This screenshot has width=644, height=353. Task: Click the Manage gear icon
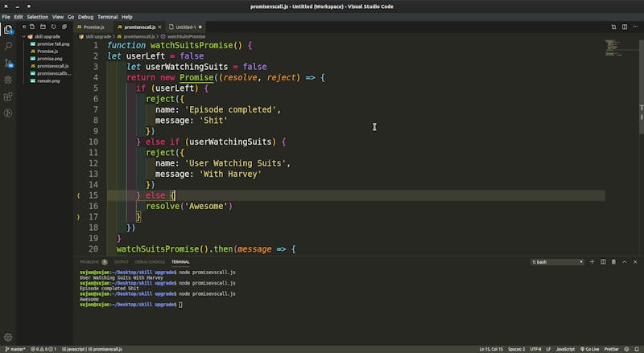(x=8, y=337)
